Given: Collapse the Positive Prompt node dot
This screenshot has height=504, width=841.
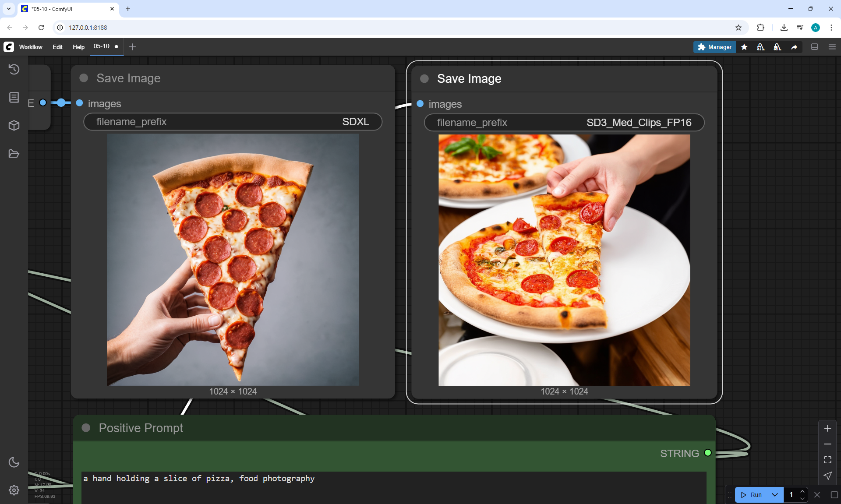Looking at the screenshot, I should point(86,428).
